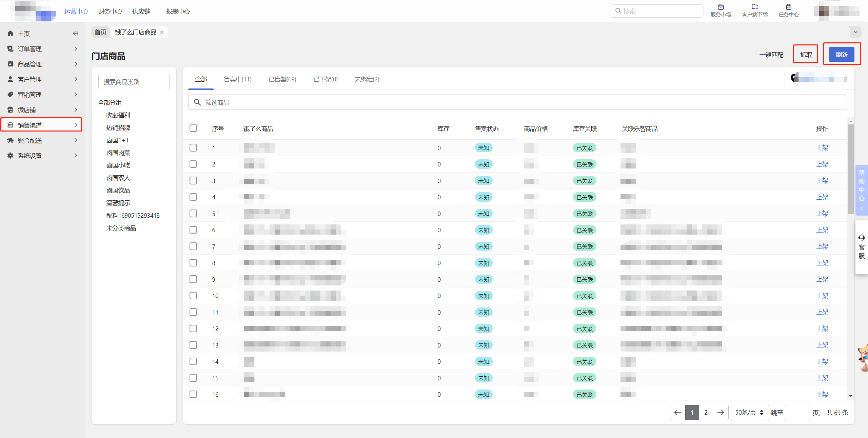Check the box for row 16
The height and width of the screenshot is (438, 868).
click(x=193, y=394)
